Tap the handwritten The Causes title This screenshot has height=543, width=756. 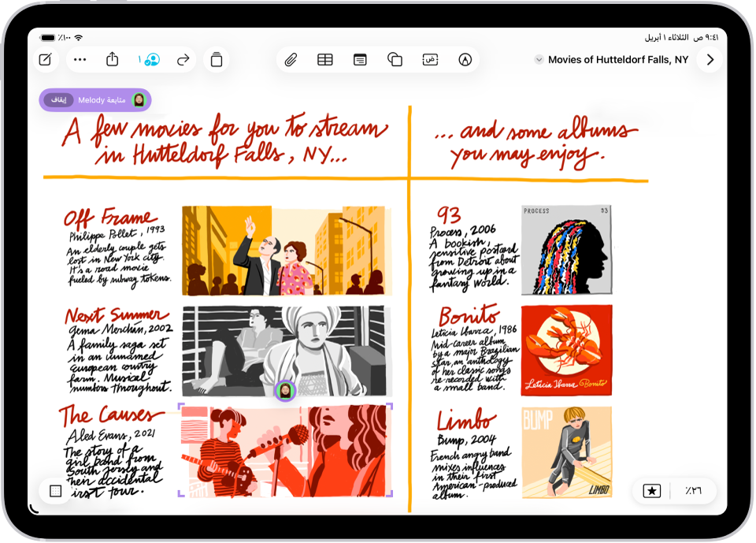(111, 415)
